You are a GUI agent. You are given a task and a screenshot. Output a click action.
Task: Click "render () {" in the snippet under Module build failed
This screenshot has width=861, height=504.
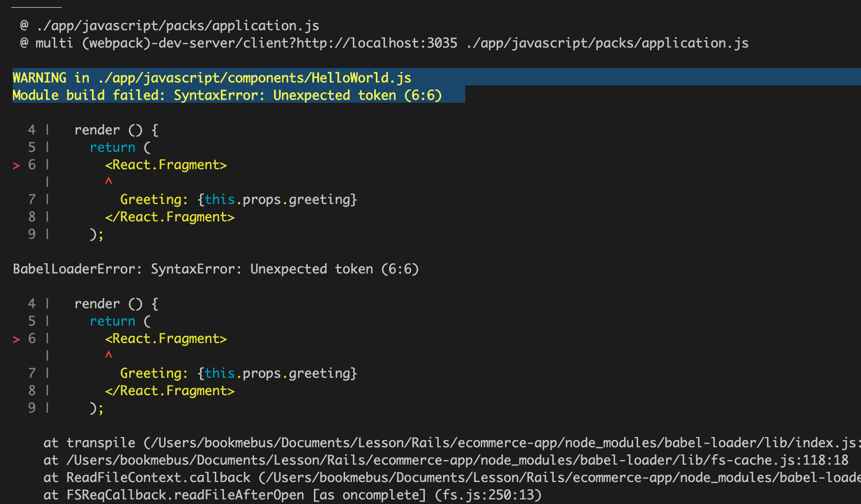117,130
